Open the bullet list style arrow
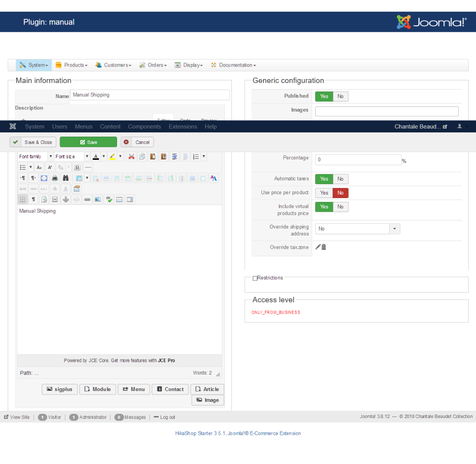 pos(31,168)
